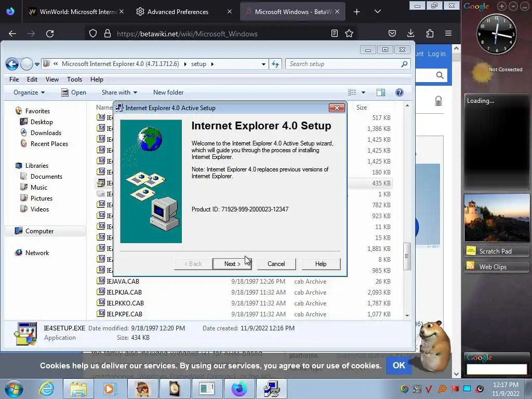532x399 pixels.
Task: Toggle Firefox reader view icon
Action: [335, 33]
